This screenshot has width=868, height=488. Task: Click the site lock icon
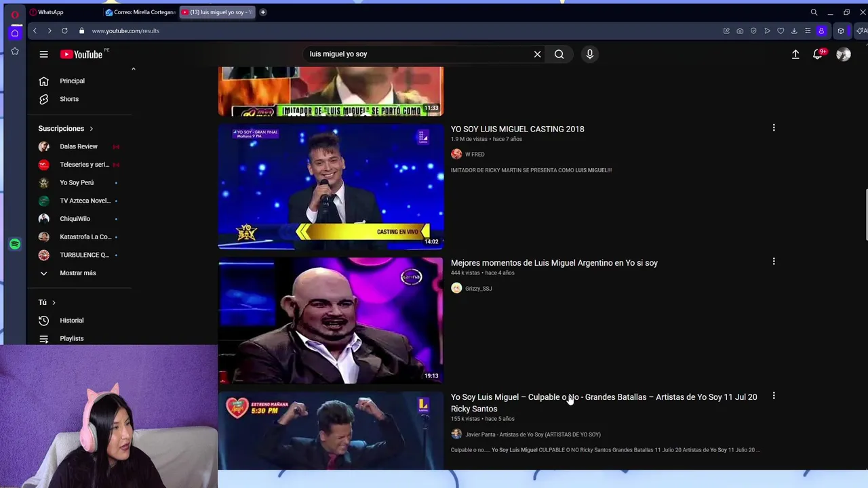pyautogui.click(x=81, y=30)
